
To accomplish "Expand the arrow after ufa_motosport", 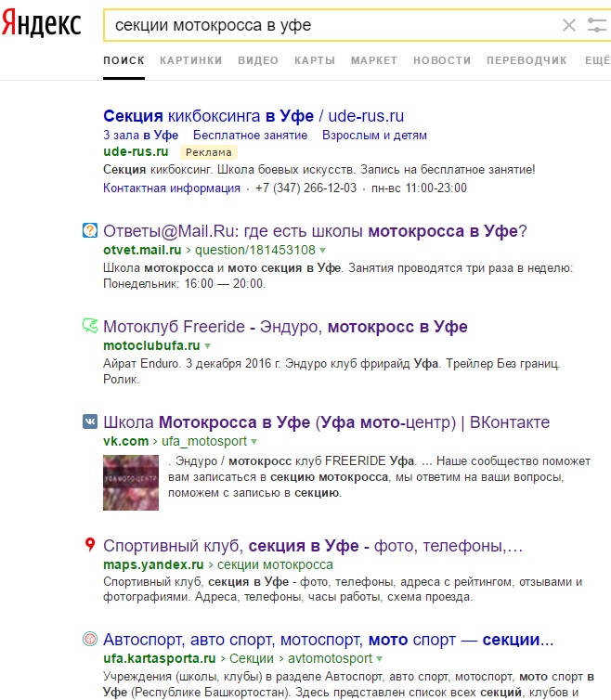I will click(253, 442).
